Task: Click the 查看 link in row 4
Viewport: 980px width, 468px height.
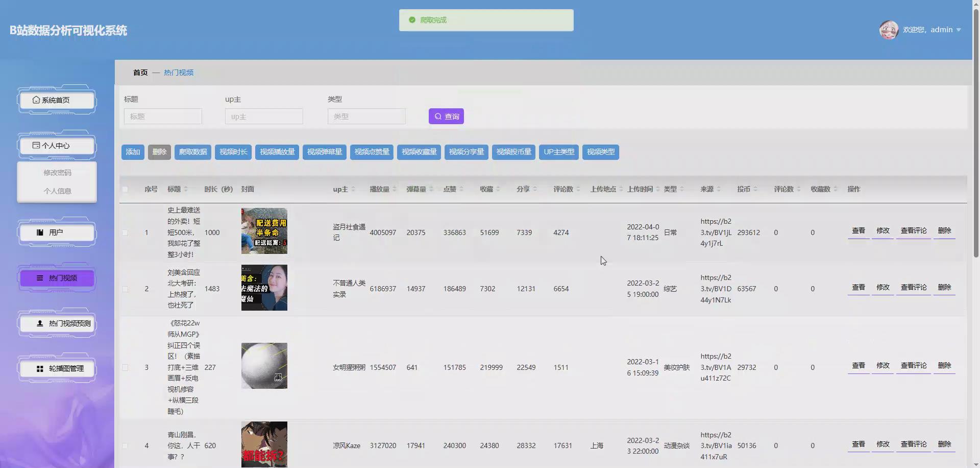Action: click(859, 444)
